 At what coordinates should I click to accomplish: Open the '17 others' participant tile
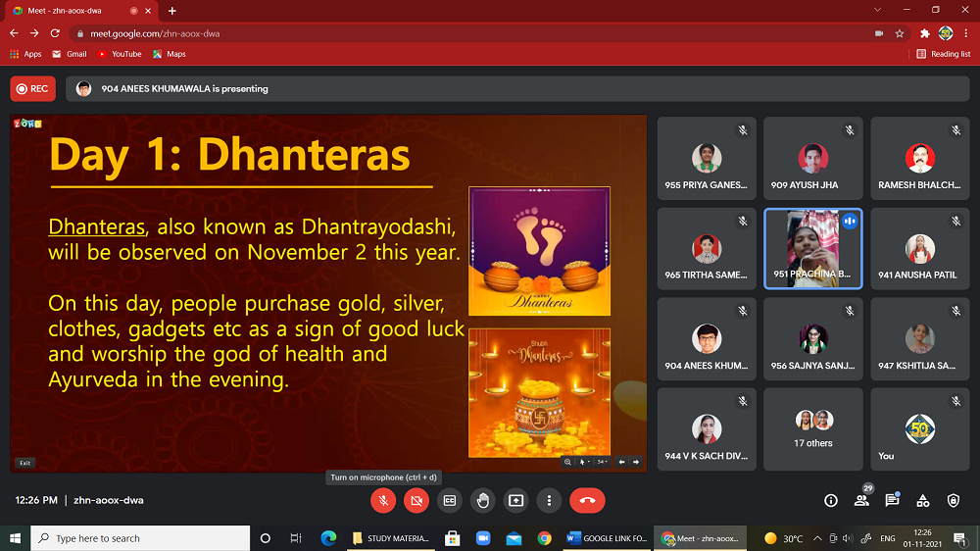pos(813,429)
